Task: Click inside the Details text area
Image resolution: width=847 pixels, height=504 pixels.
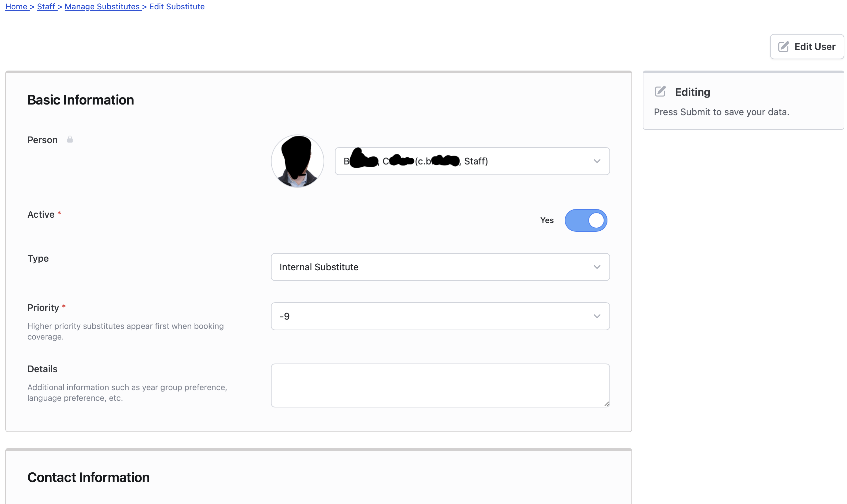Action: (440, 385)
